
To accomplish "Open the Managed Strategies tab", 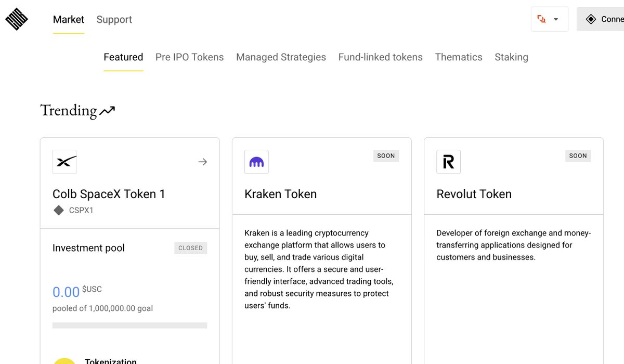I will [x=281, y=57].
